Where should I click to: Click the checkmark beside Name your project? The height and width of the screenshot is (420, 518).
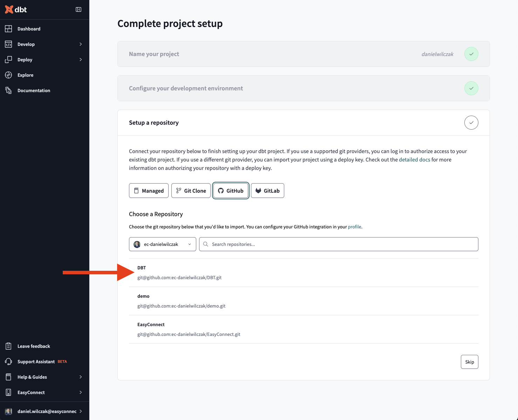[471, 54]
